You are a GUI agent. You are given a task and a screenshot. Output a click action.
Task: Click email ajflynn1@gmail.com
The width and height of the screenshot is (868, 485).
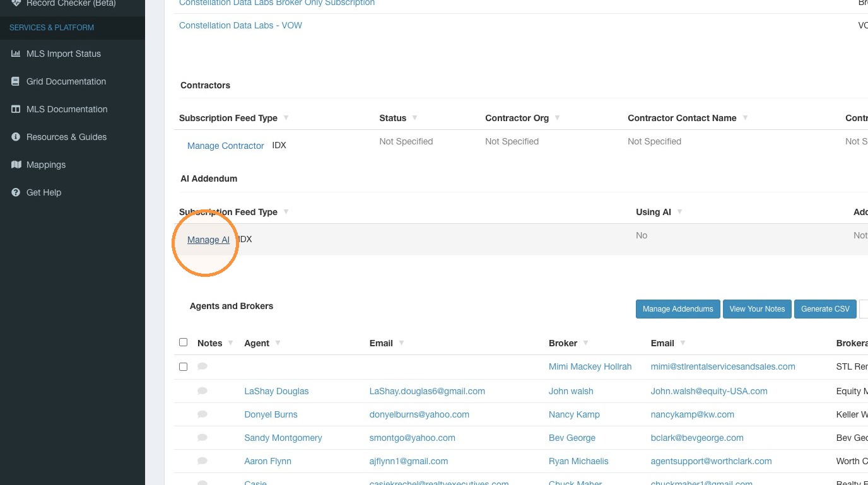[409, 461]
